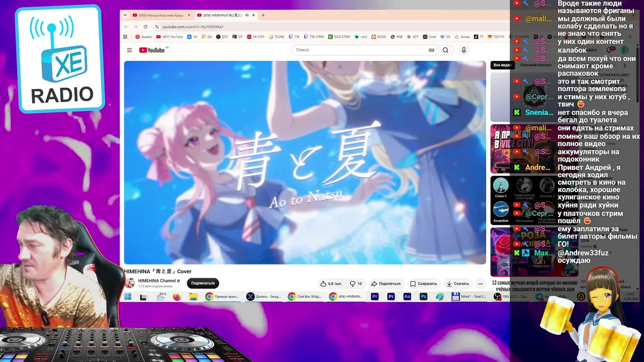The width and height of the screenshot is (644, 362).
Task: Launch Firefox from the taskbar
Action: click(x=177, y=297)
